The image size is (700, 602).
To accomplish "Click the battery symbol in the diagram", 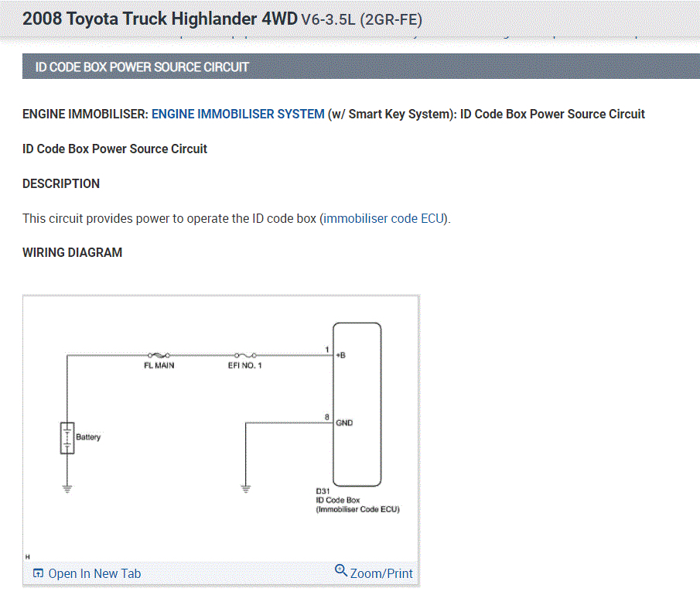I will tap(67, 438).
